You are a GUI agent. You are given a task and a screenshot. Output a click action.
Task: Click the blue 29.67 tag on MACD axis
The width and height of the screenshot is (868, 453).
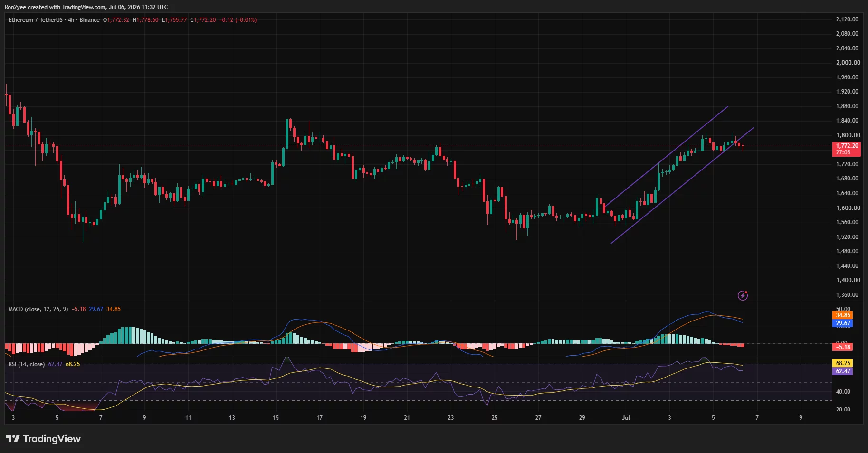pyautogui.click(x=843, y=323)
